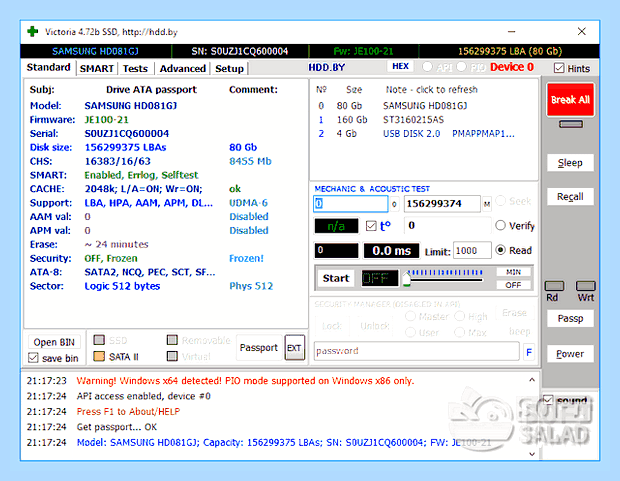
Task: Open the Advanced tab
Action: tap(183, 68)
